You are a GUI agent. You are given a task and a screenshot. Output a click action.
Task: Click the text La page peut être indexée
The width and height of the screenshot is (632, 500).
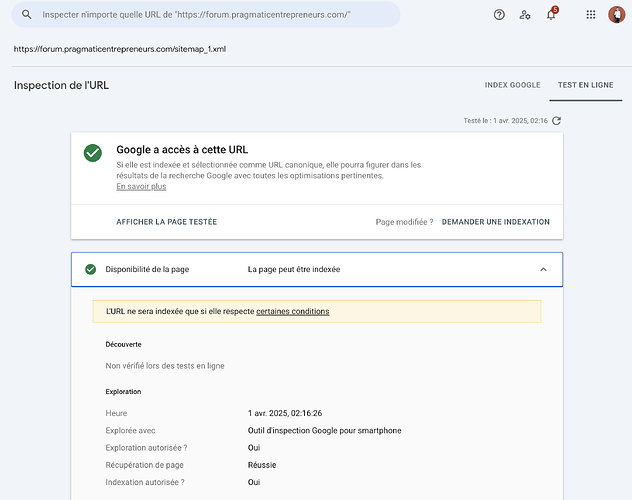pyautogui.click(x=294, y=269)
